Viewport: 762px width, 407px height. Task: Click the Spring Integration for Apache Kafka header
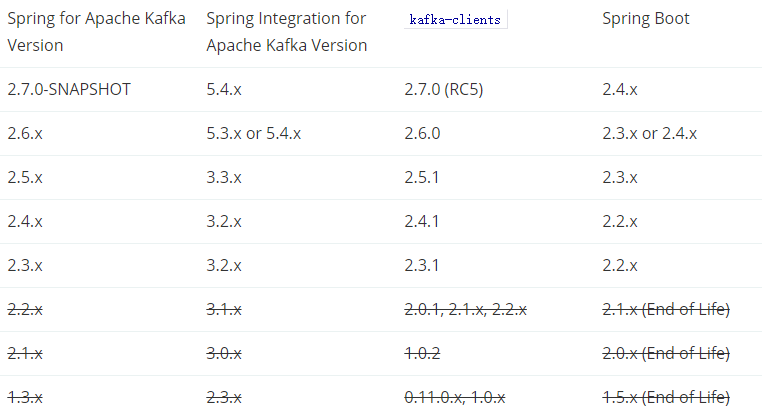(x=287, y=32)
